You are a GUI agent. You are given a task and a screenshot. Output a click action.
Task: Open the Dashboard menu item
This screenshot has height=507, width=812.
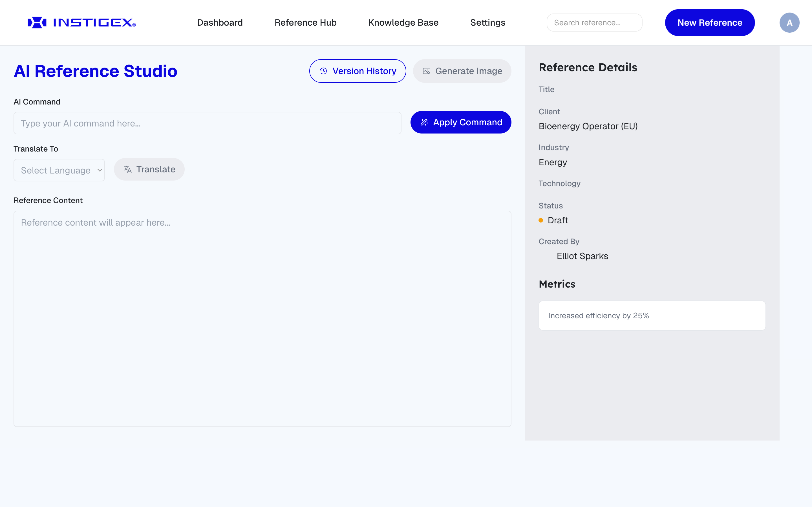point(220,23)
